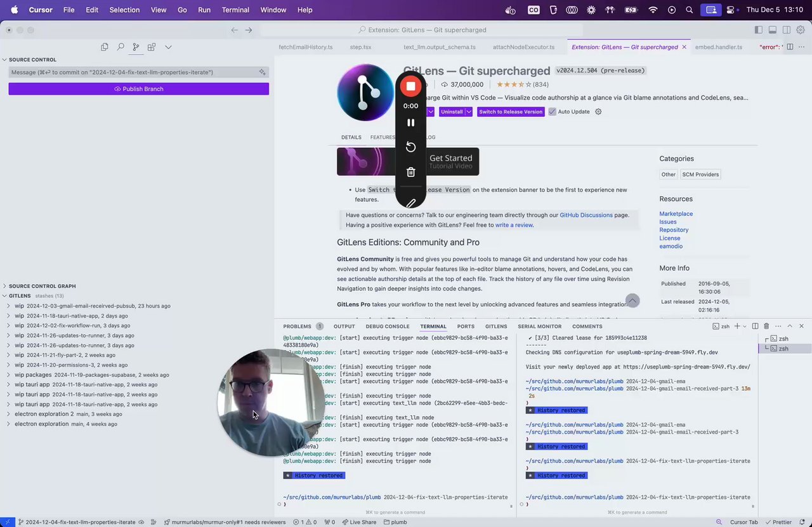Select the Source Control view icon
The image size is (812, 527).
[136, 47]
